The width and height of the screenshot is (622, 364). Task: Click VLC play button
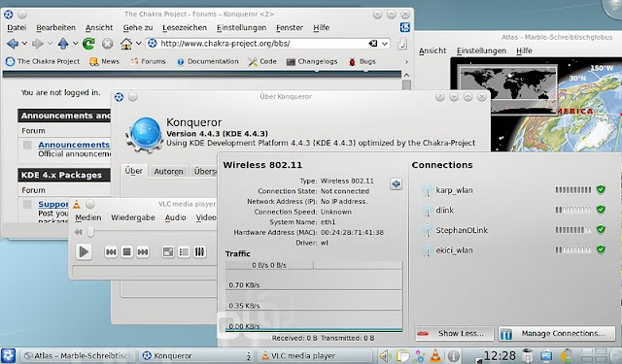(x=84, y=252)
